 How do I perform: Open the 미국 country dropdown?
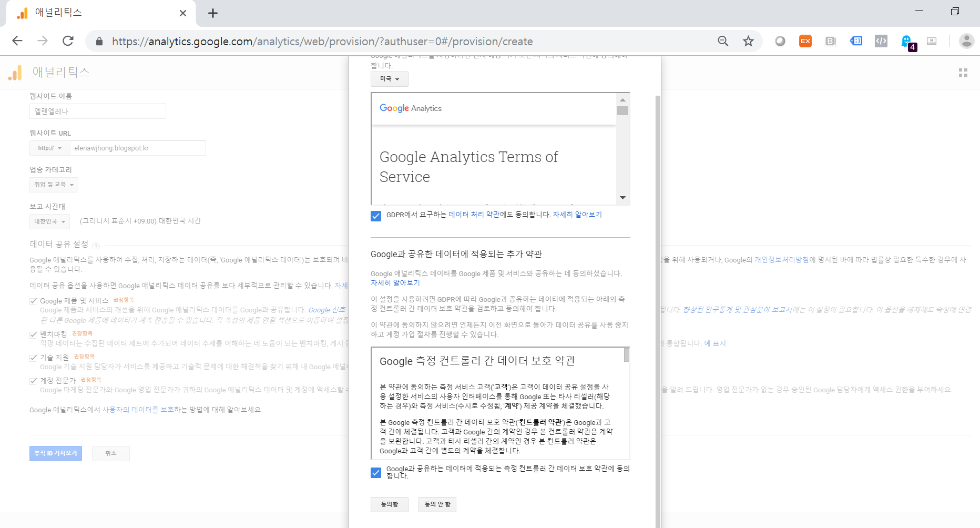pyautogui.click(x=390, y=79)
